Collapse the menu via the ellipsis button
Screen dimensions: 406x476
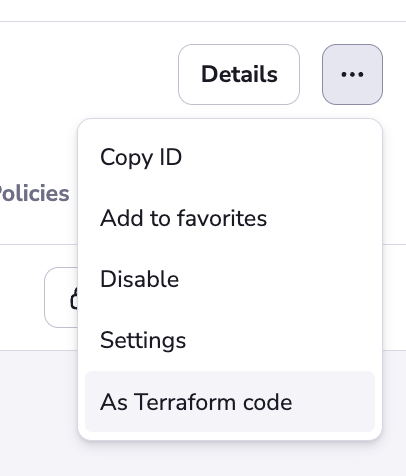352,74
